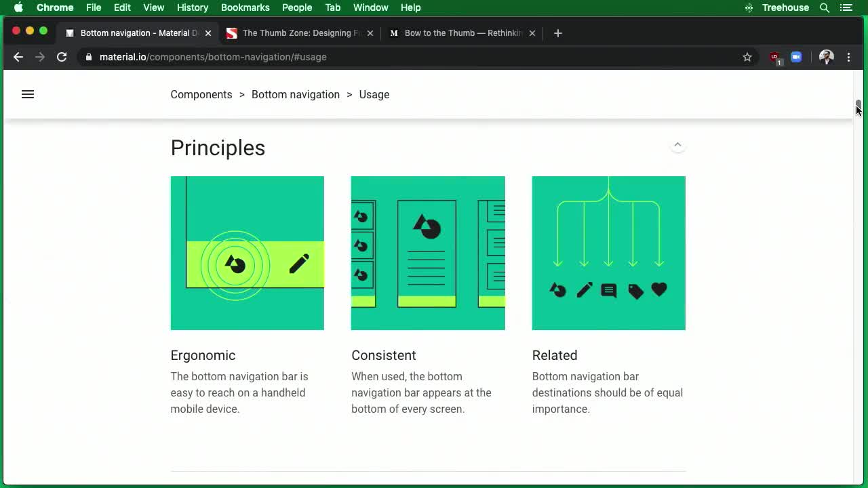Screen dimensions: 868x488
Task: Open the View menu
Action: pos(154,7)
